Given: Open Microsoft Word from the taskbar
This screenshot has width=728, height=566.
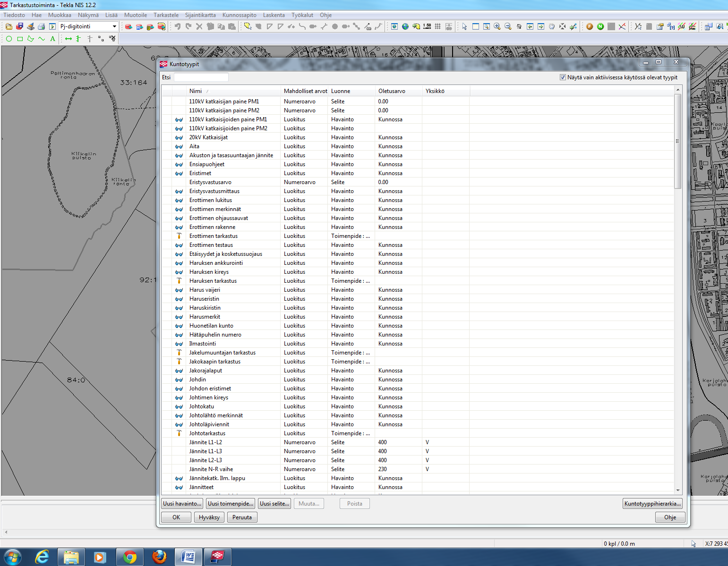Looking at the screenshot, I should (x=188, y=557).
